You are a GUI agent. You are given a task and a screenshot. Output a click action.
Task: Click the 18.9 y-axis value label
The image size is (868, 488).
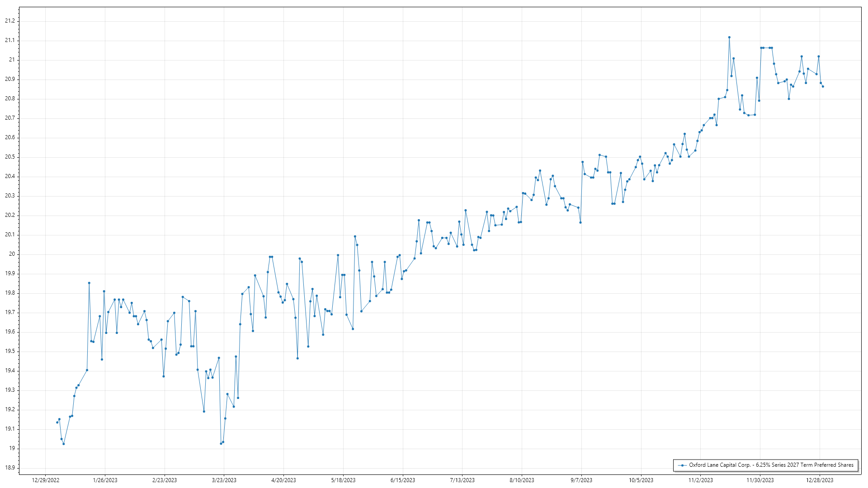click(x=10, y=468)
